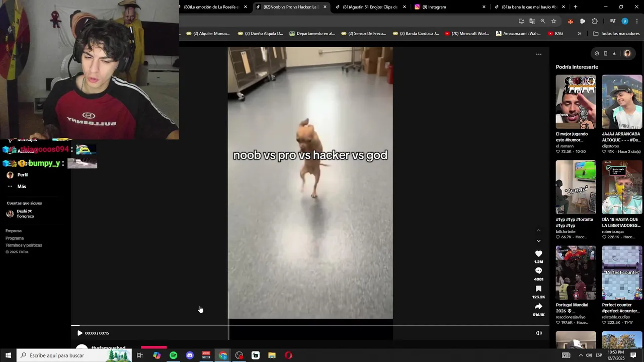The height and width of the screenshot is (362, 644).
Task: Open Chrome three-dot menu
Action: pyautogui.click(x=637, y=21)
